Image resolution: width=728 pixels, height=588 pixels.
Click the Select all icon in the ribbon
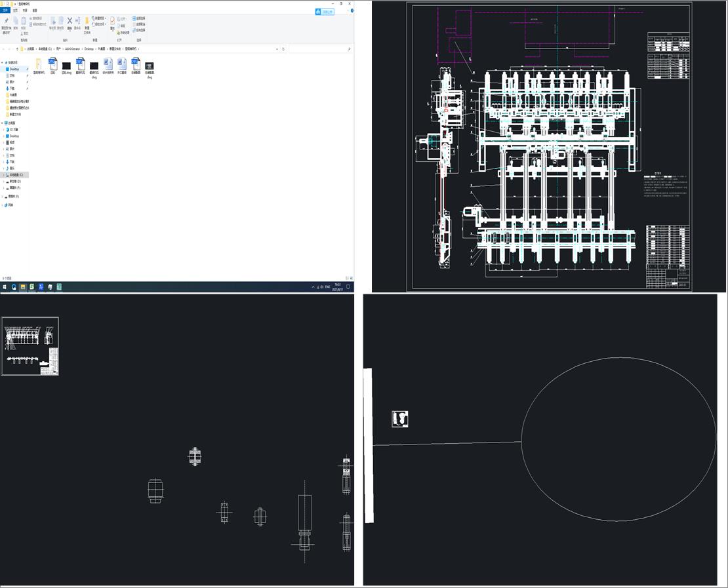coord(134,18)
